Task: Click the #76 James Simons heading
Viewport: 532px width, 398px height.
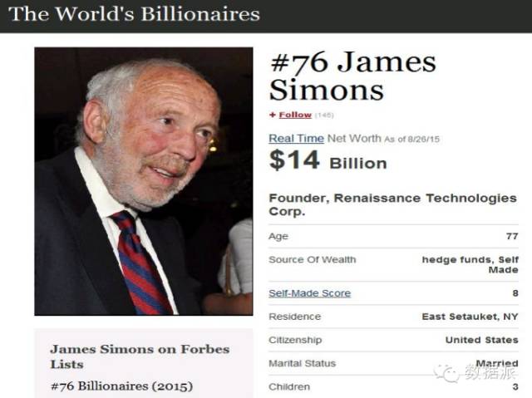Action: click(x=352, y=76)
